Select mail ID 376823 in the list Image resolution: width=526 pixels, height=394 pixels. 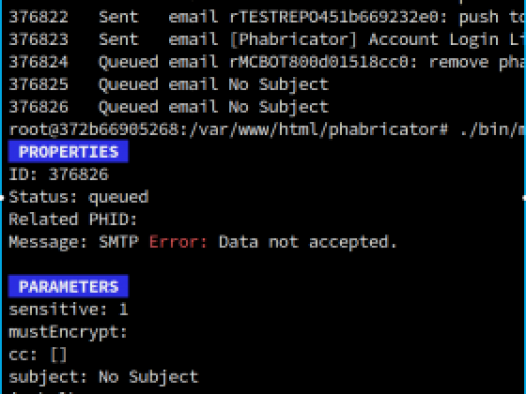(39, 40)
